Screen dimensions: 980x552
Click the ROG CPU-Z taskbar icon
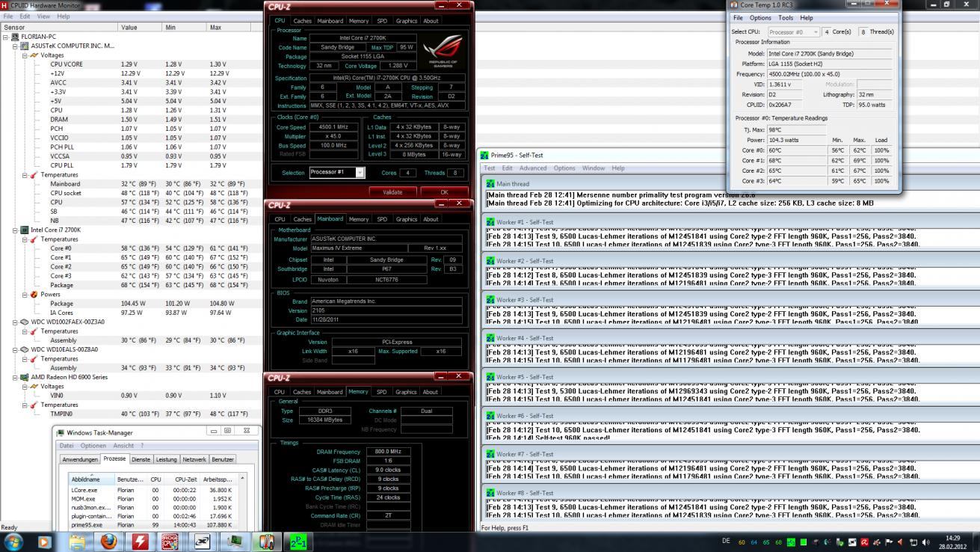click(x=170, y=542)
